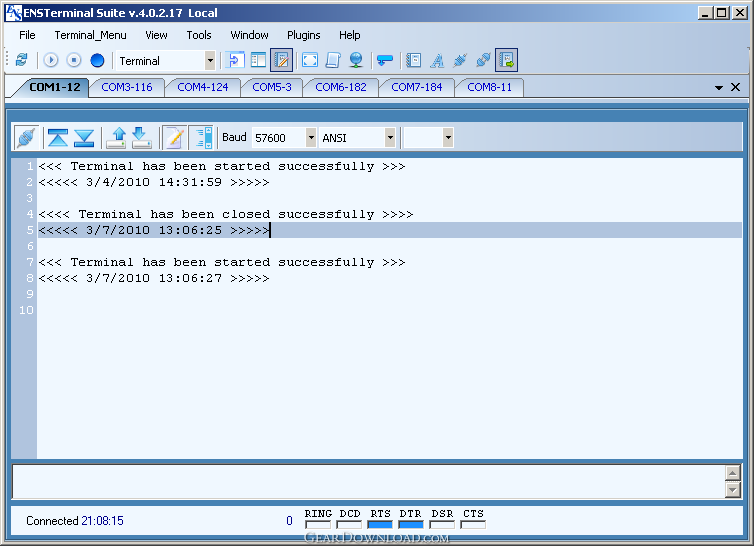Click the input box scroll up arrow
754x546 pixels.
732,473
